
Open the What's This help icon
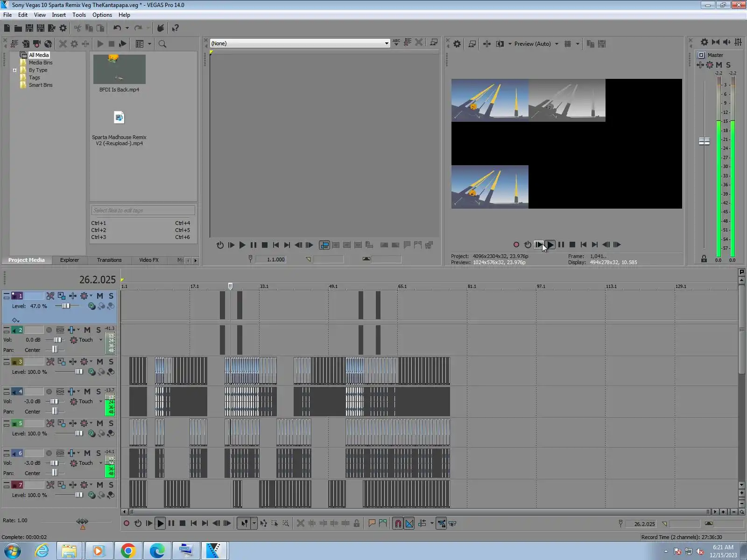point(175,28)
